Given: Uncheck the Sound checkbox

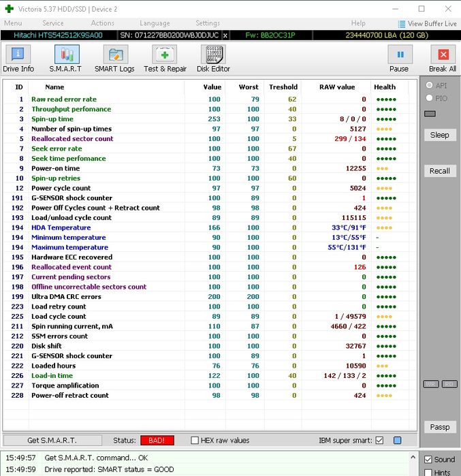Looking at the screenshot, I should click(428, 460).
